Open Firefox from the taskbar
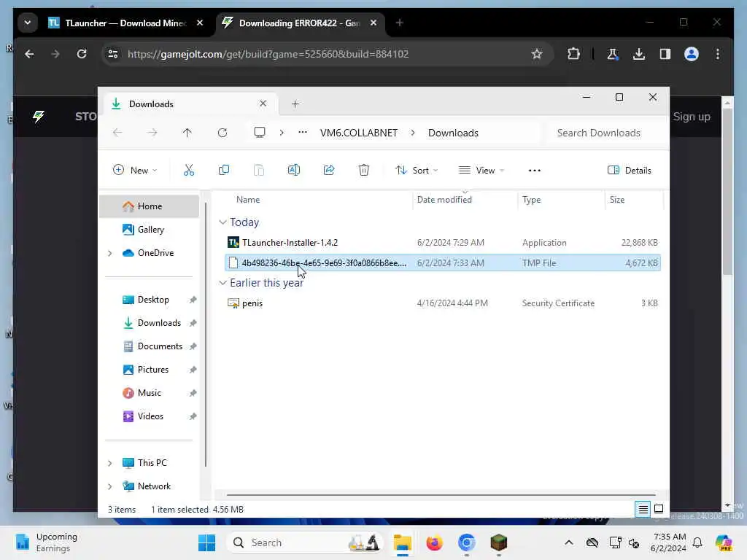Image resolution: width=747 pixels, height=560 pixels. tap(434, 542)
